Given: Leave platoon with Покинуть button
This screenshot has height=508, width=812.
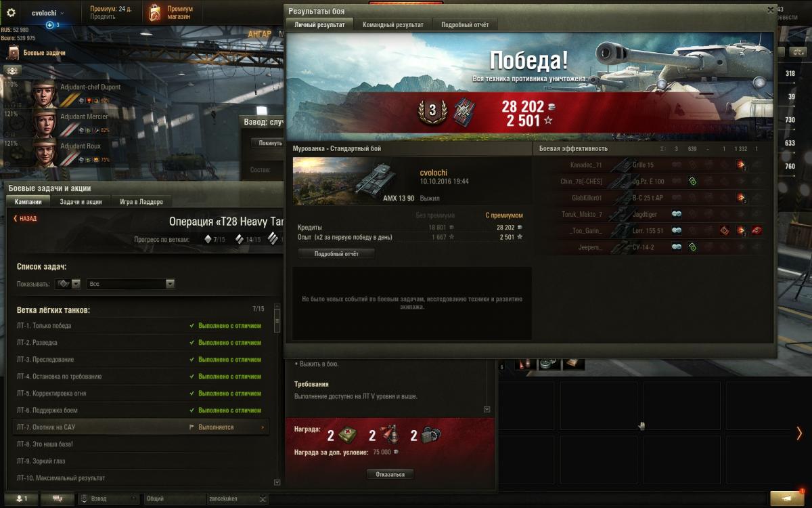Looking at the screenshot, I should [267, 143].
